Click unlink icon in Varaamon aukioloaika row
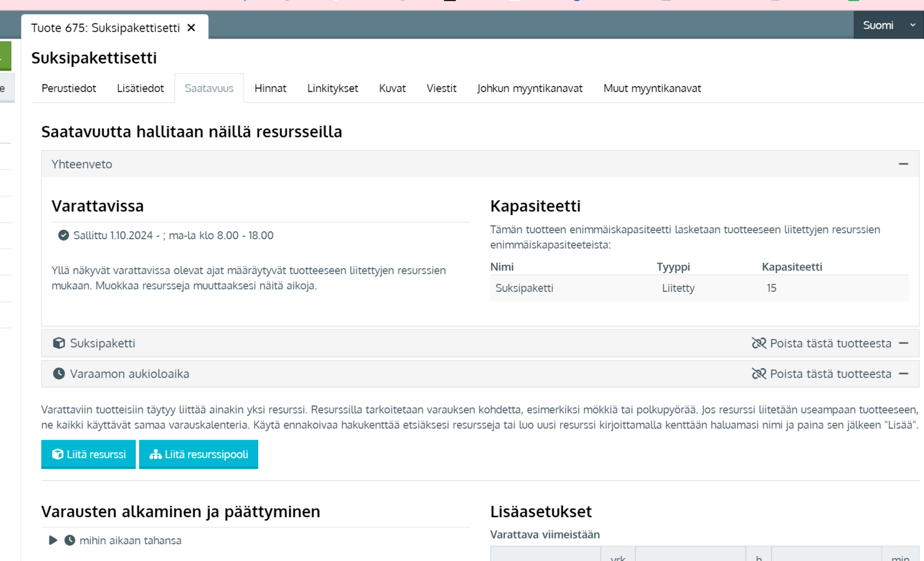This screenshot has width=924, height=561. (758, 374)
